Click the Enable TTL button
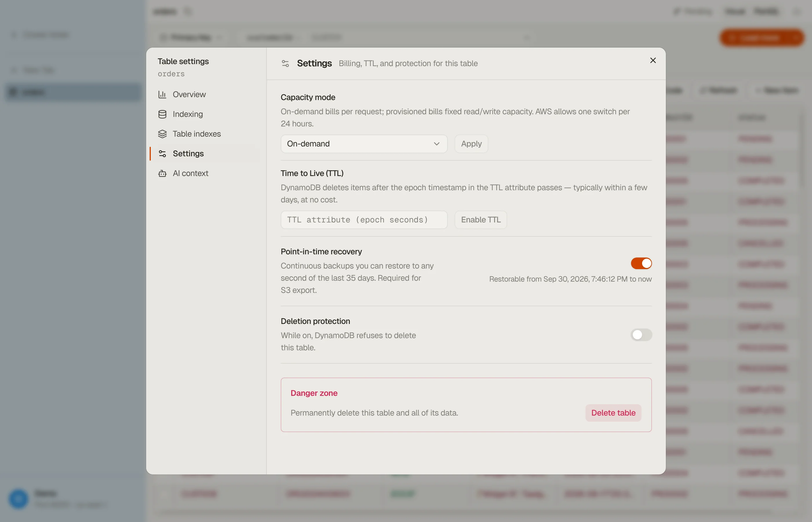The image size is (812, 522). tap(481, 220)
